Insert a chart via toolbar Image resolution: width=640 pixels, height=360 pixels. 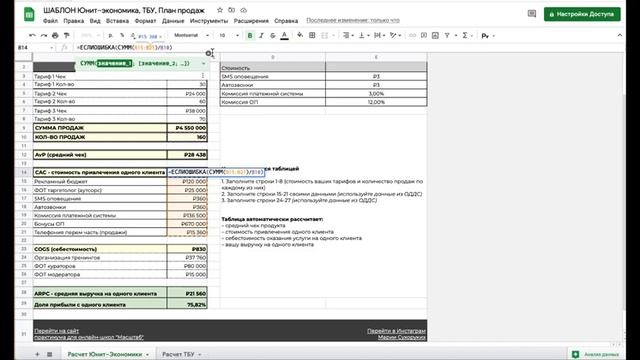tap(435, 36)
